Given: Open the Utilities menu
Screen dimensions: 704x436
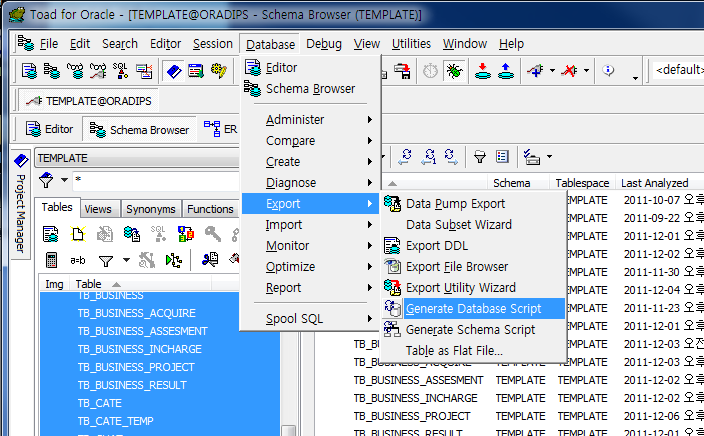Looking at the screenshot, I should tap(411, 44).
